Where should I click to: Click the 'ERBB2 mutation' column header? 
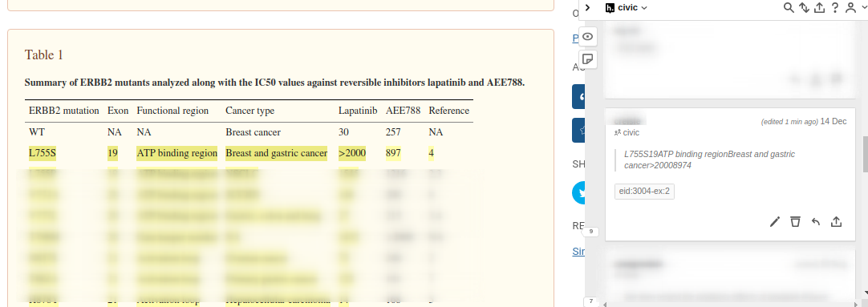coord(63,111)
